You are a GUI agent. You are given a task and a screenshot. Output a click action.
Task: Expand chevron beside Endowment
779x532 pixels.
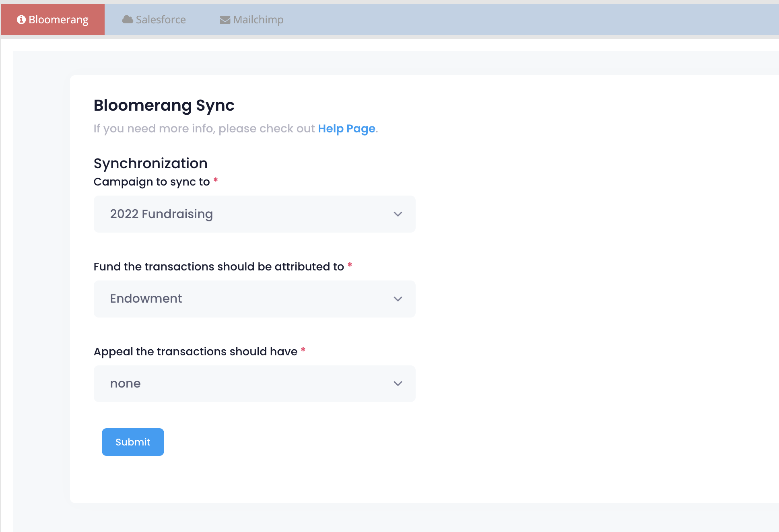pyautogui.click(x=398, y=299)
